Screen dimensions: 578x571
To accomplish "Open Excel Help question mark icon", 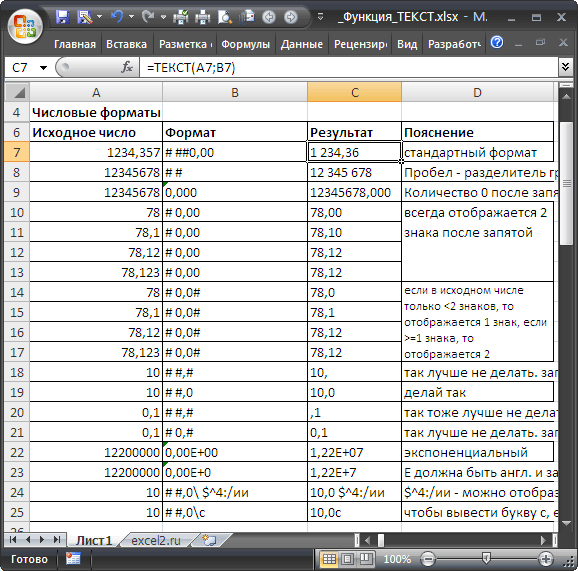I will click(x=497, y=43).
